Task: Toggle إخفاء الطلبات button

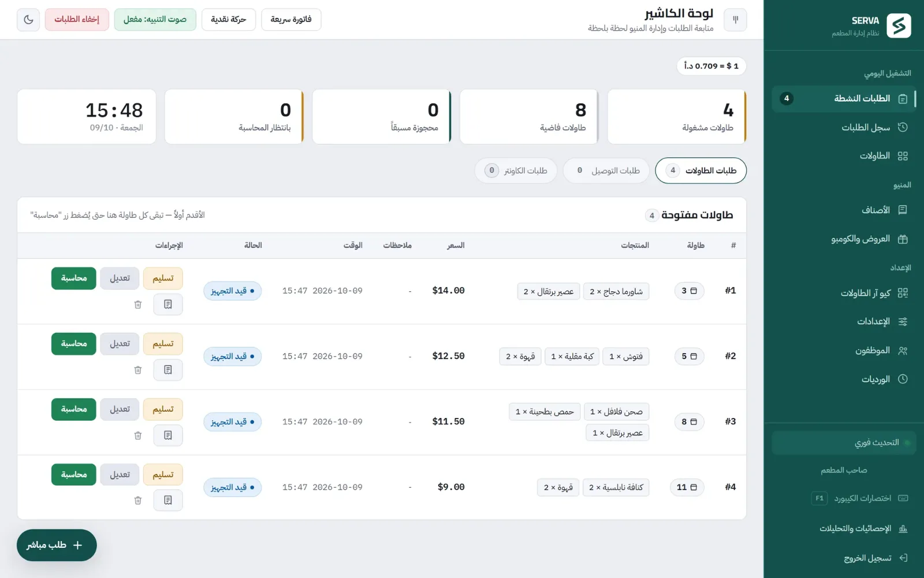Action: tap(77, 20)
